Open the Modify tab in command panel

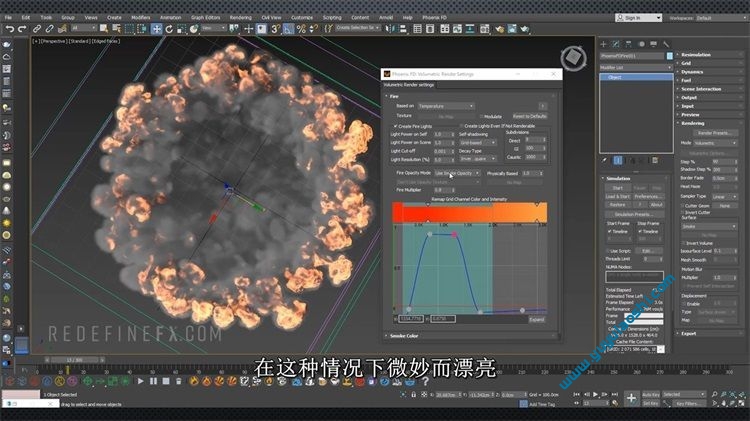[616, 44]
